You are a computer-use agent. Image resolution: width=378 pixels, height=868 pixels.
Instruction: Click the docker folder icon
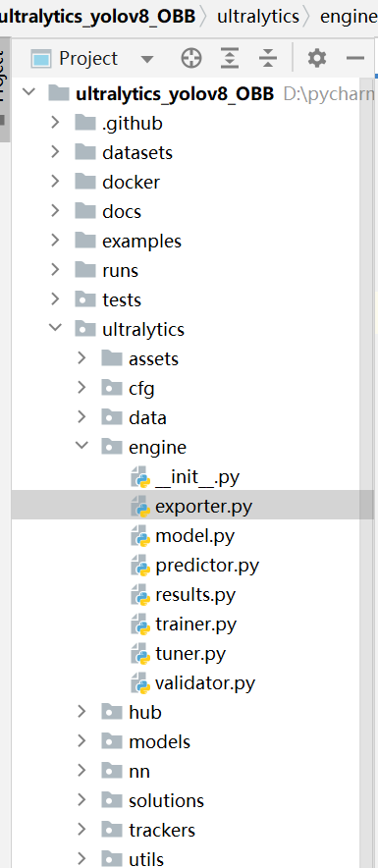(84, 181)
